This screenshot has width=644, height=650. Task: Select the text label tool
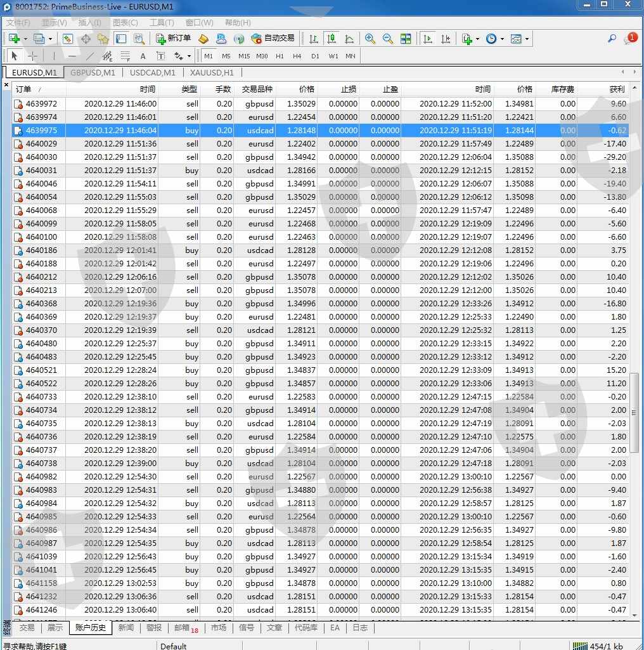pos(143,56)
